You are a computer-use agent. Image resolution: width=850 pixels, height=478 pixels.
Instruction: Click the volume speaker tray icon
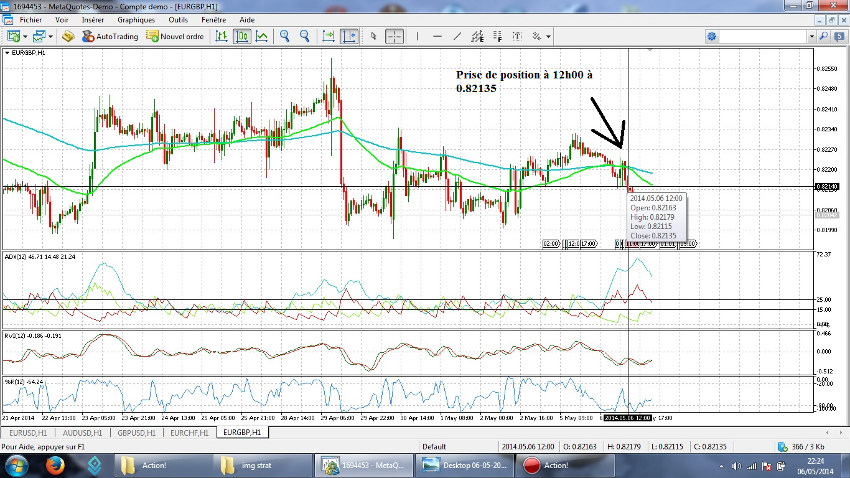point(736,466)
